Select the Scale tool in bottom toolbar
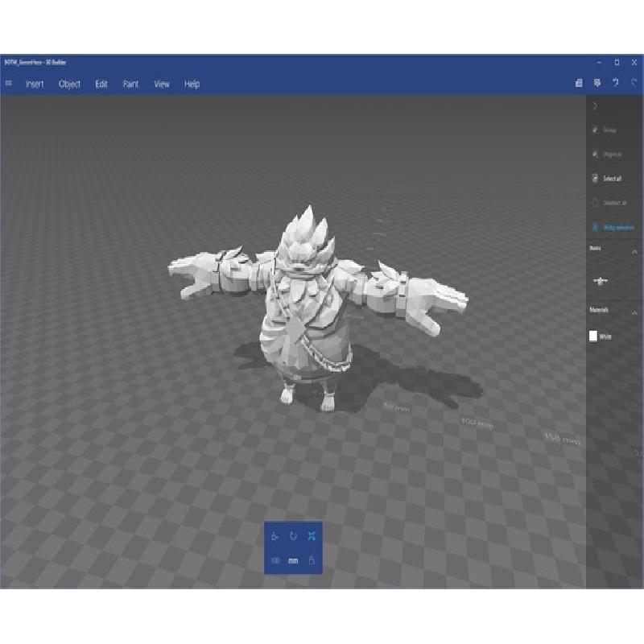This screenshot has width=644, height=644. tap(312, 536)
